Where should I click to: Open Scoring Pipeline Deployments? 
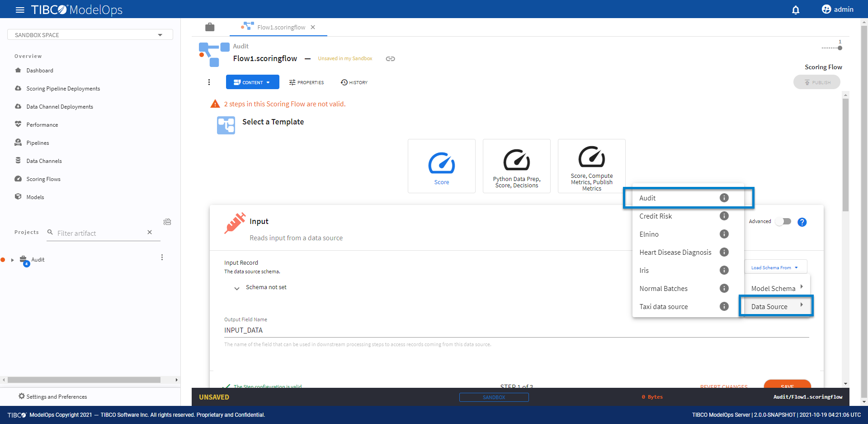click(x=63, y=89)
